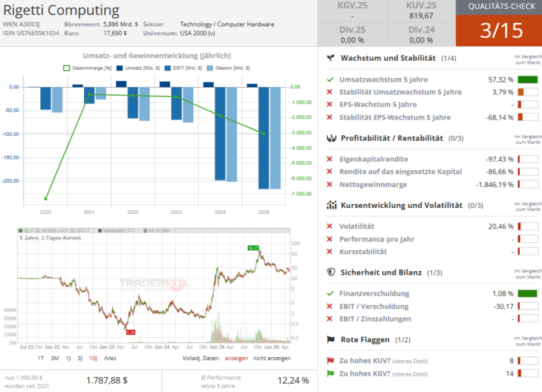Click red X beside Volatilität

pyautogui.click(x=330, y=226)
